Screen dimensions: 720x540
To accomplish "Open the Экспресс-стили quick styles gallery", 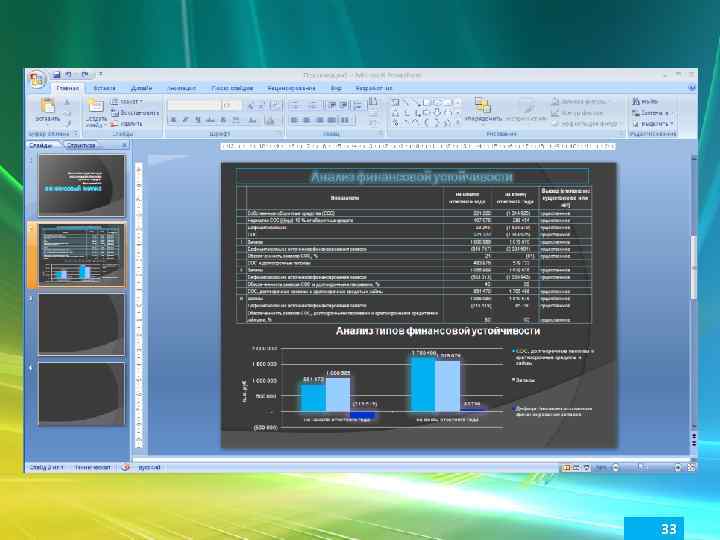I will [526, 110].
